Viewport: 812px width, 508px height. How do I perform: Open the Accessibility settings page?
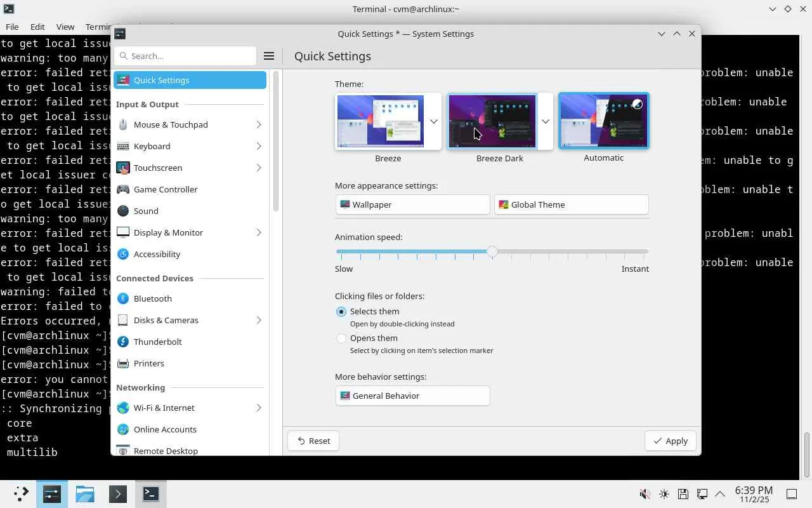[190, 254]
